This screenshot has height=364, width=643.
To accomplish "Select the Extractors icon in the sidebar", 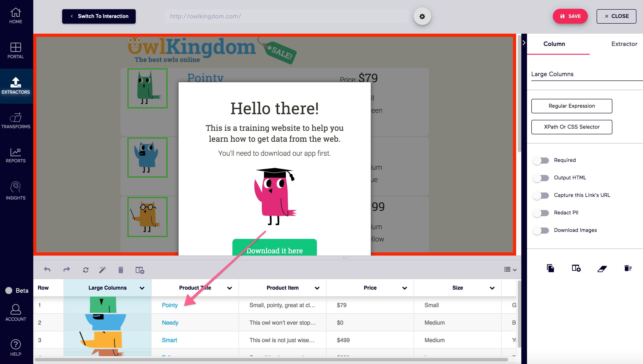I will coord(16,85).
